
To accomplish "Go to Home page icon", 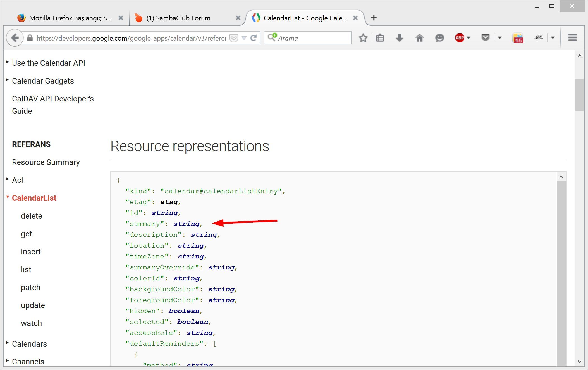I will 419,38.
